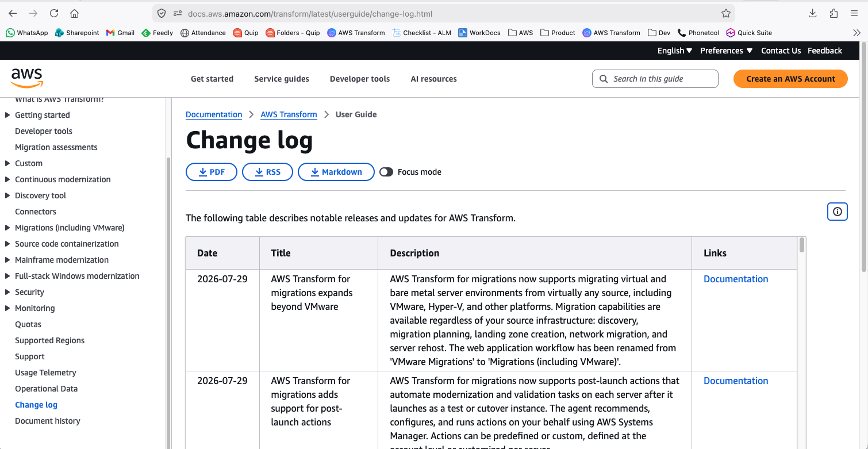Screen dimensions: 868x449
Task: Follow the Documentation breadcrumb link
Action: point(214,114)
